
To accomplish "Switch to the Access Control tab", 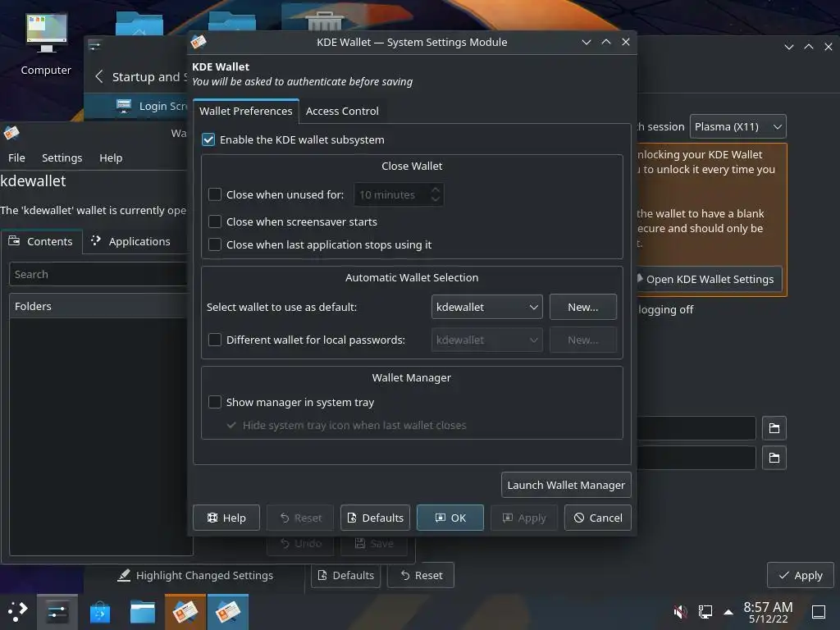I will click(342, 111).
